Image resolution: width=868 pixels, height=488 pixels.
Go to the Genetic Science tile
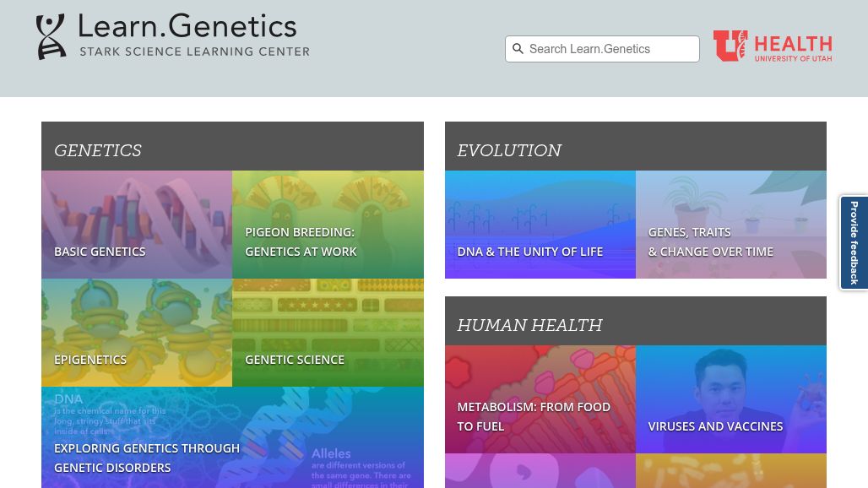click(x=328, y=333)
